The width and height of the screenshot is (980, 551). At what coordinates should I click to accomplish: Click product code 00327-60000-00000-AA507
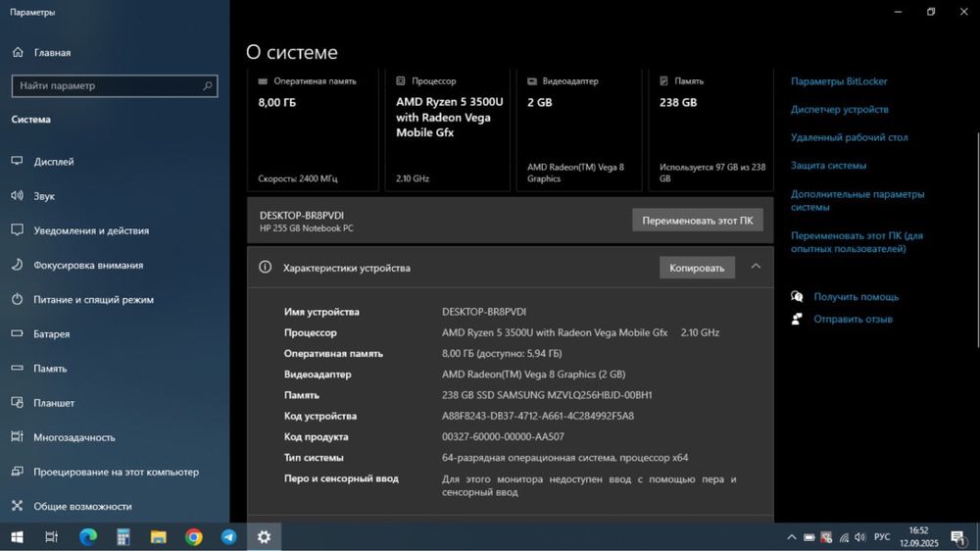pos(503,436)
